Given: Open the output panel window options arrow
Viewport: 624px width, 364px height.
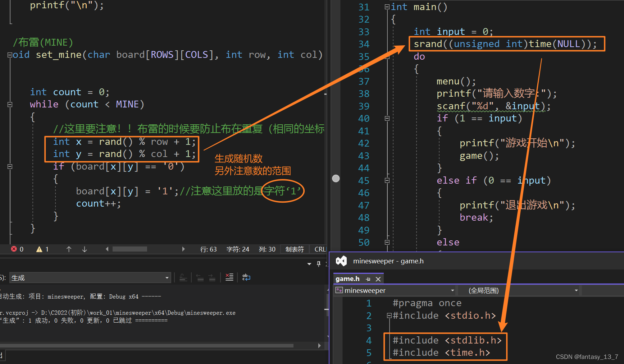Looking at the screenshot, I should 309,264.
